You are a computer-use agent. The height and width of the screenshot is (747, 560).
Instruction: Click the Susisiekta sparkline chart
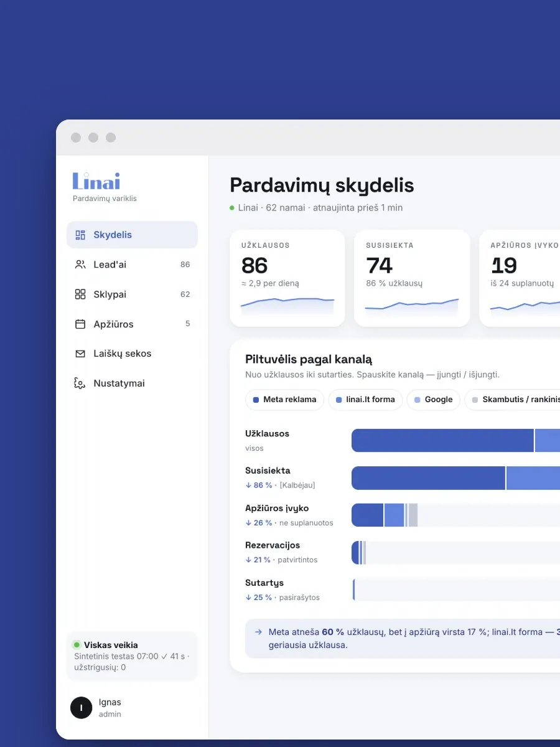412,307
